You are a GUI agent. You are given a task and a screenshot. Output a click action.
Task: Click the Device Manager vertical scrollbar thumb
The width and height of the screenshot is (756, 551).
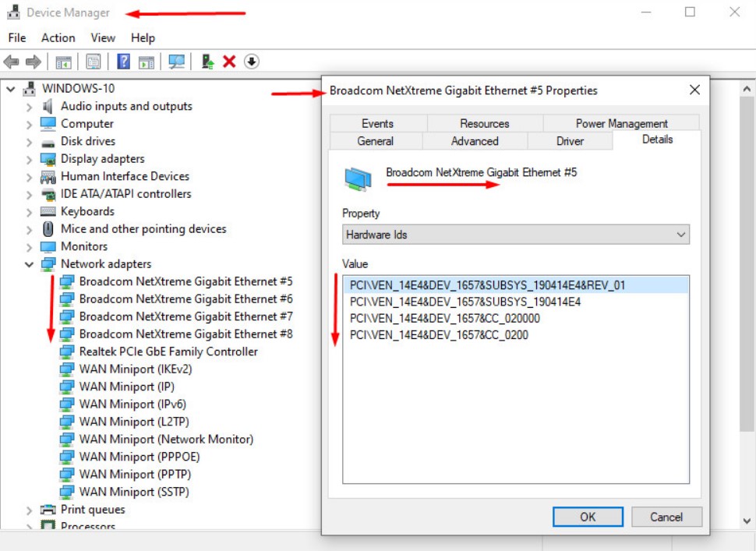click(747, 264)
